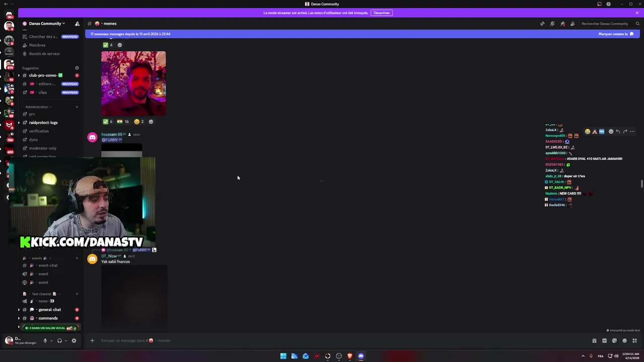Click the message input field for memes
The image size is (644, 362).
342,340
